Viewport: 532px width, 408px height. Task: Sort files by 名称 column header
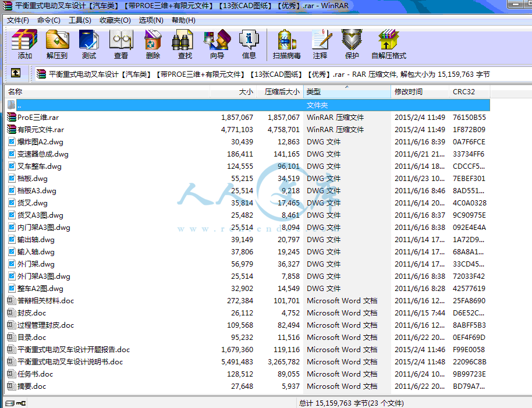coord(107,91)
